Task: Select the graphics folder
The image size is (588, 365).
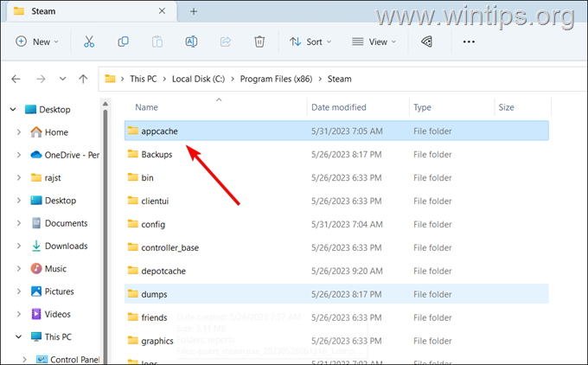Action: tap(336, 341)
